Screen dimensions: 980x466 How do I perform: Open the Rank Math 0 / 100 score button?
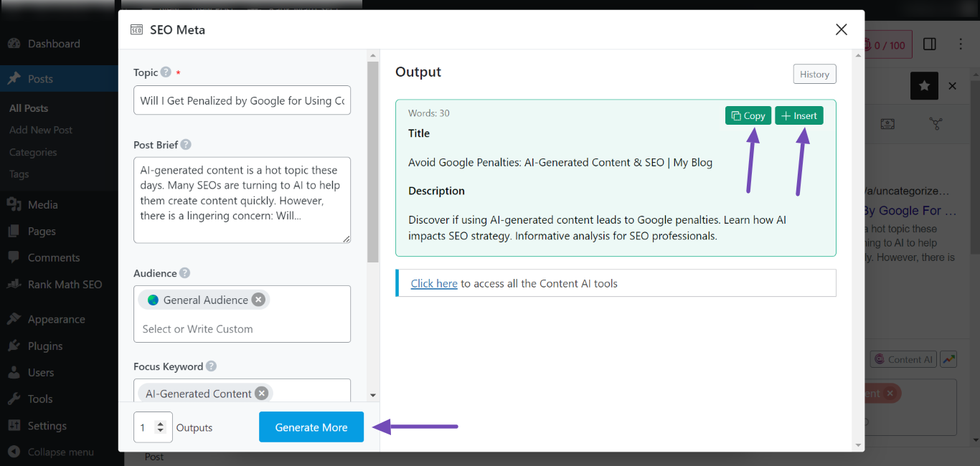coord(888,44)
